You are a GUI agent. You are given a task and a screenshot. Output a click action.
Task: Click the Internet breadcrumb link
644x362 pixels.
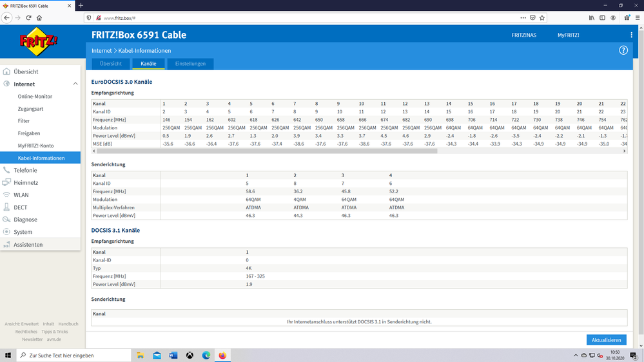[101, 50]
